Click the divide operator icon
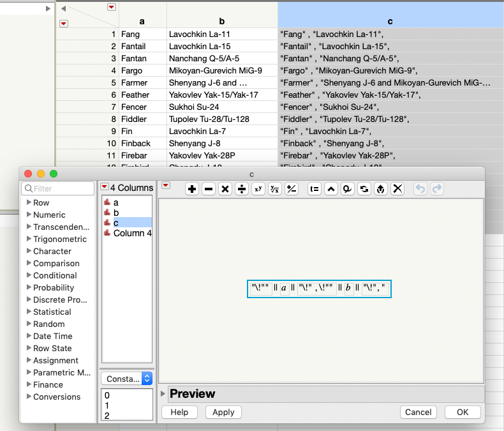The image size is (504, 431). click(242, 189)
